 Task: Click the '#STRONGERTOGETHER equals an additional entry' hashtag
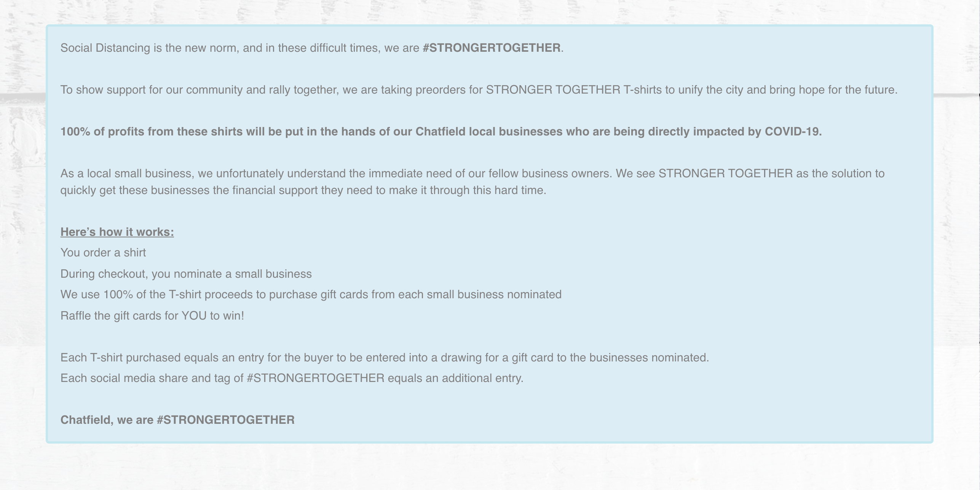(x=316, y=378)
